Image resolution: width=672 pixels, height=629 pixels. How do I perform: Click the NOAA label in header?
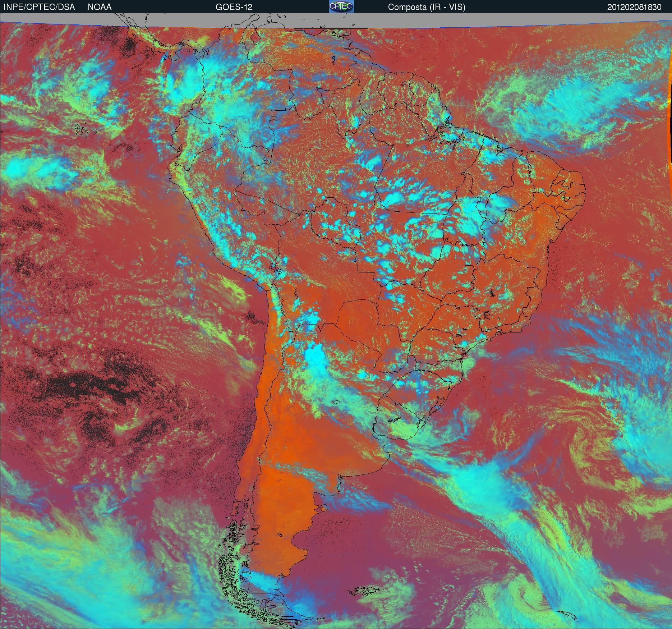(x=100, y=7)
